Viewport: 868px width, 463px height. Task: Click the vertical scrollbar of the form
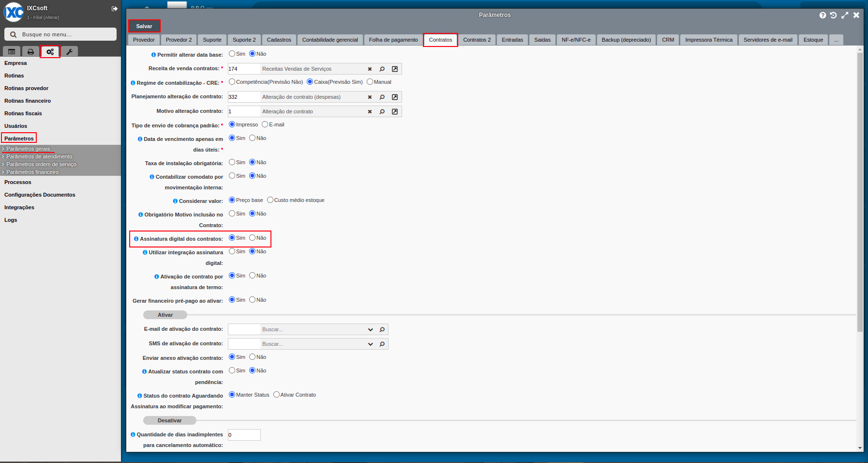[860, 192]
